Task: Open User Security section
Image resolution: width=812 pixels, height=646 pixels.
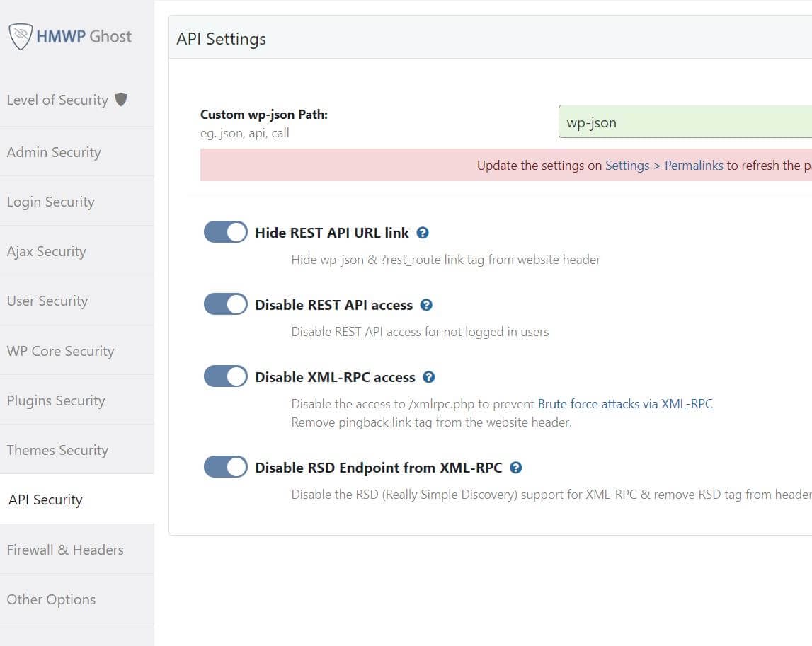Action: [47, 301]
